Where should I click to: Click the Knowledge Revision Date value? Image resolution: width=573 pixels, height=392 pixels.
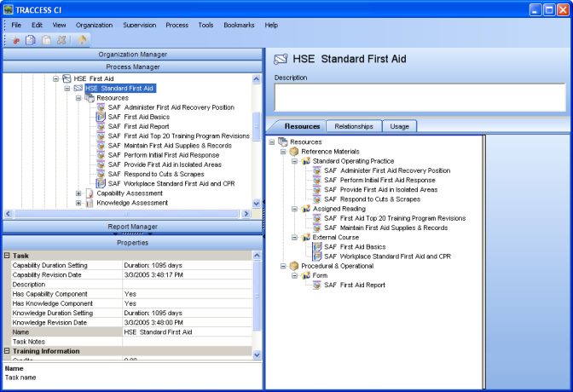[x=188, y=323]
